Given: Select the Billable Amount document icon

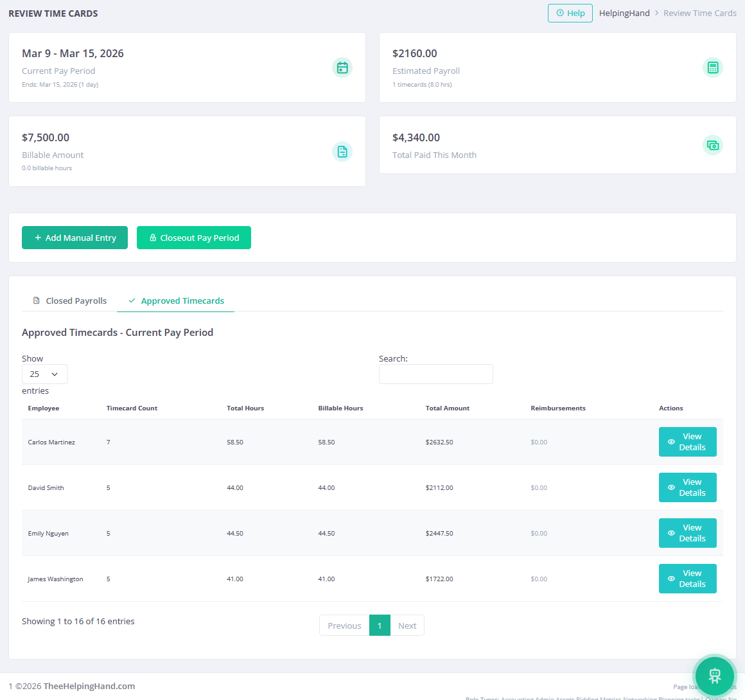Looking at the screenshot, I should 342,151.
